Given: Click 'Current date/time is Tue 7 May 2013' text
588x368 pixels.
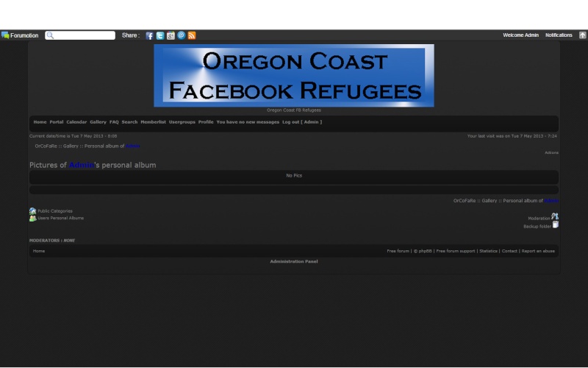Looking at the screenshot, I should coord(73,136).
